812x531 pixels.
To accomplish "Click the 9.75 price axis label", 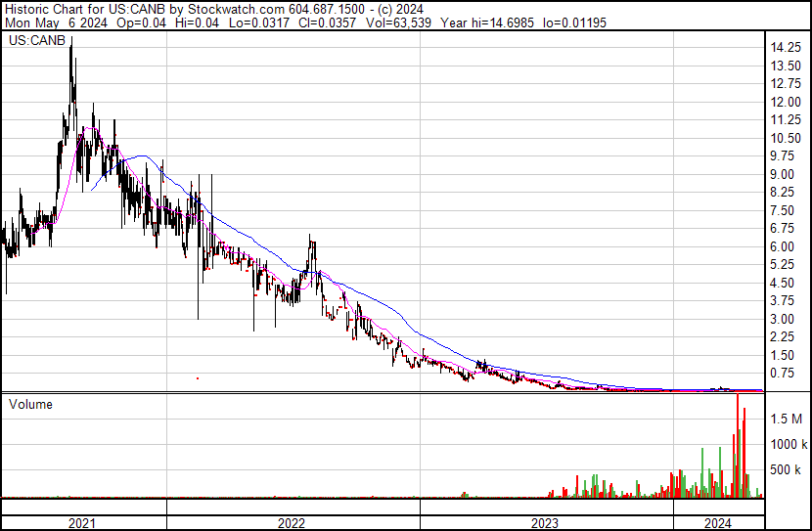I will click(x=782, y=156).
